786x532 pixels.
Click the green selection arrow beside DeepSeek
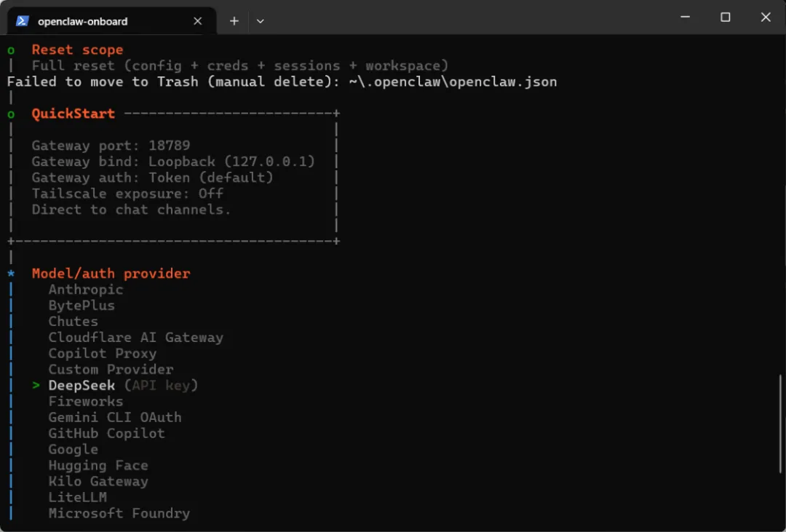pos(36,385)
